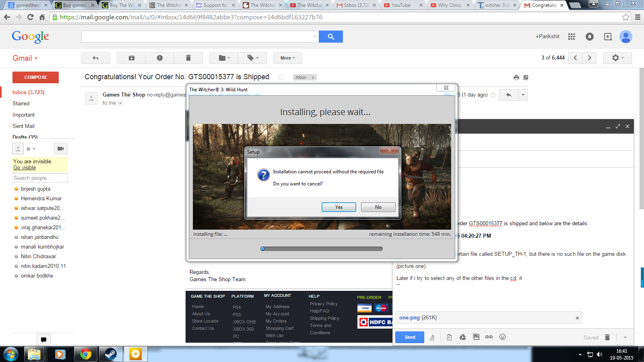Viewport: 644px width, 362px height.
Task: Open the Sent Mail folder
Action: click(x=23, y=126)
